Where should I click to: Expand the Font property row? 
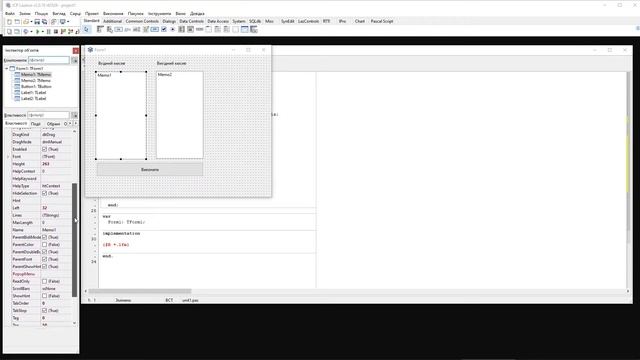click(8, 157)
